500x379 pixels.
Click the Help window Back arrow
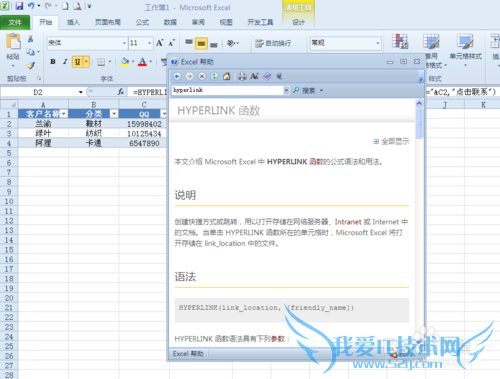coord(177,76)
